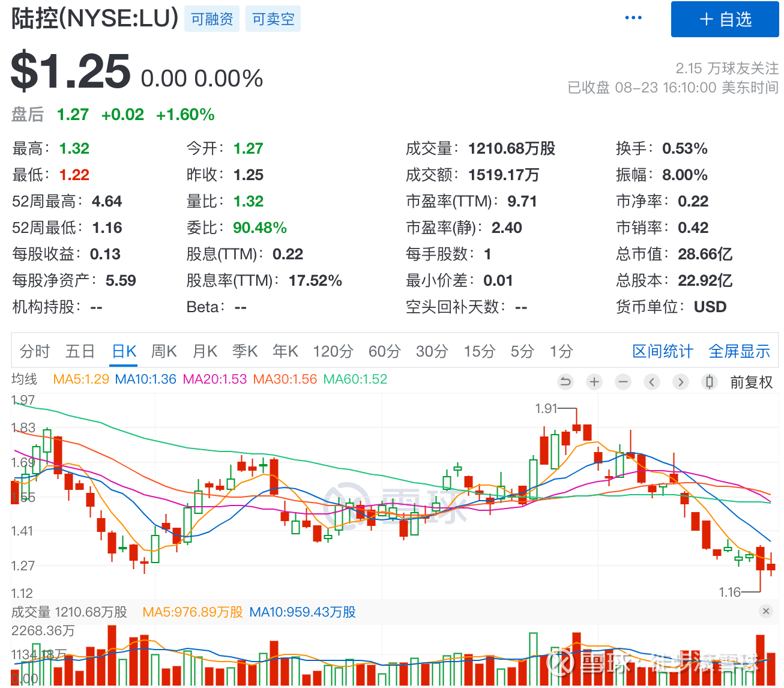Select the candlestick style icon

710,382
